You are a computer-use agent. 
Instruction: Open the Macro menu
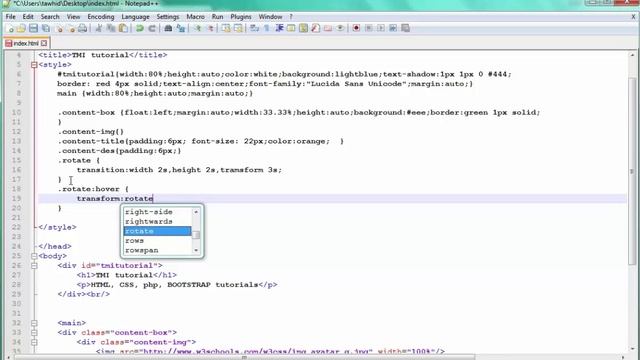click(195, 17)
